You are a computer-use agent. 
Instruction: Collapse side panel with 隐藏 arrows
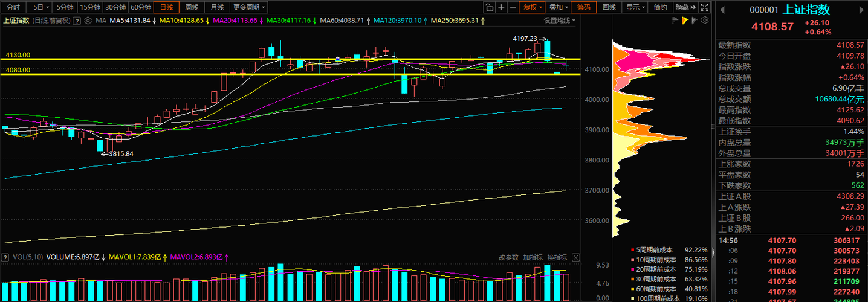pyautogui.click(x=685, y=7)
